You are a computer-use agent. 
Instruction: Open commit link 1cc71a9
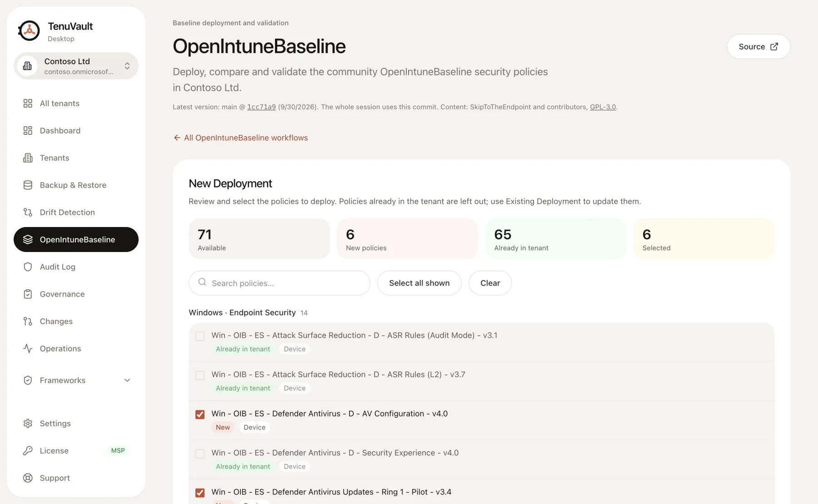261,107
